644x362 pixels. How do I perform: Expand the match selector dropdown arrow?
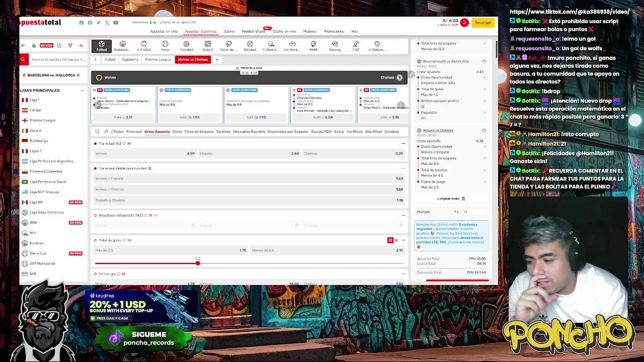217,59
